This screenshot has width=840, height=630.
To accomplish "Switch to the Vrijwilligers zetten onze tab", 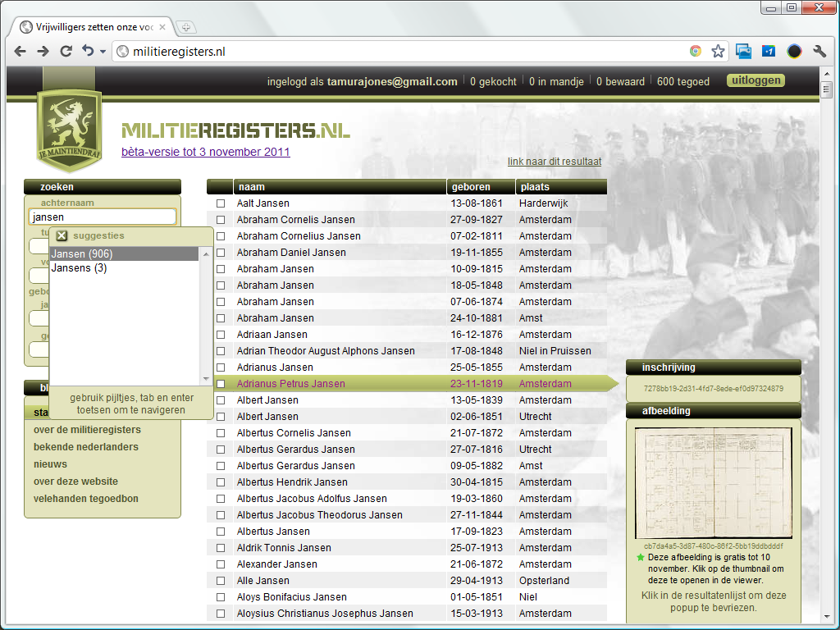I will (x=90, y=25).
